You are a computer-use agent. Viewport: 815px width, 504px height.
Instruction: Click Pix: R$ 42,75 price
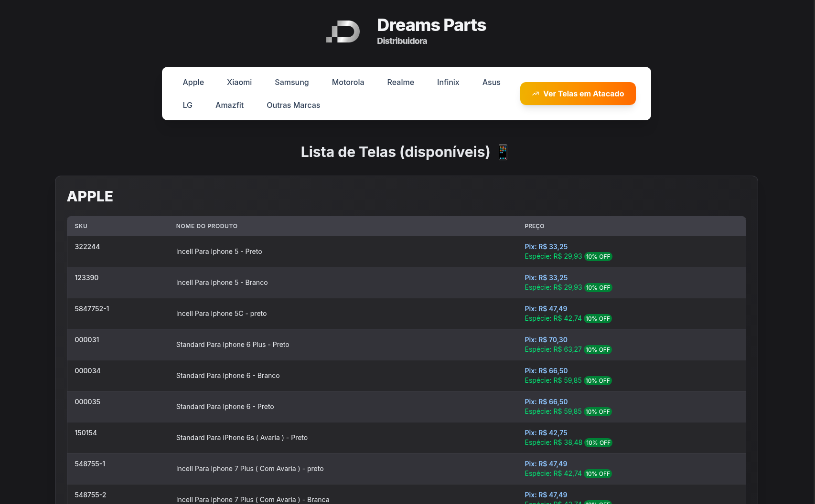[546, 433]
